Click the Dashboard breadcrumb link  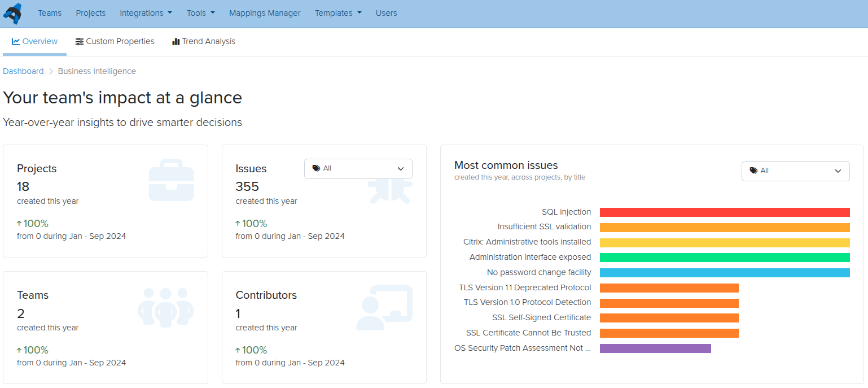(x=23, y=71)
